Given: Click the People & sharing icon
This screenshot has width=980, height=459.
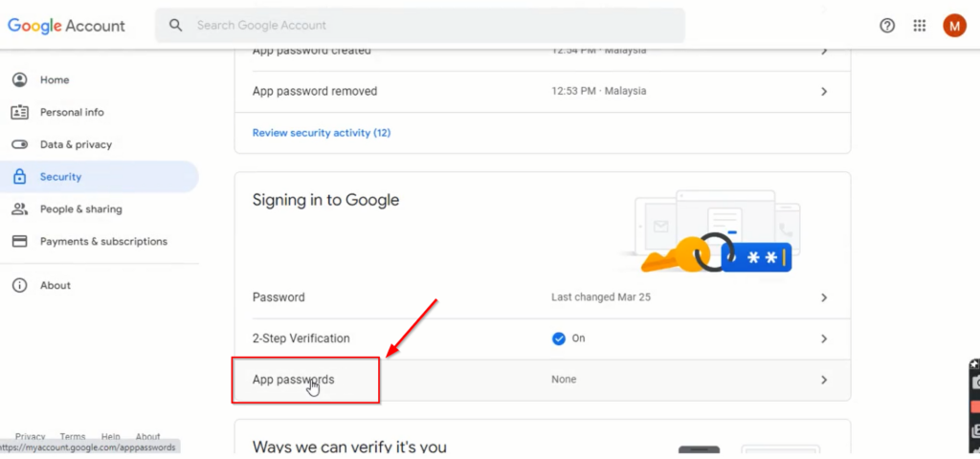Looking at the screenshot, I should pos(20,209).
